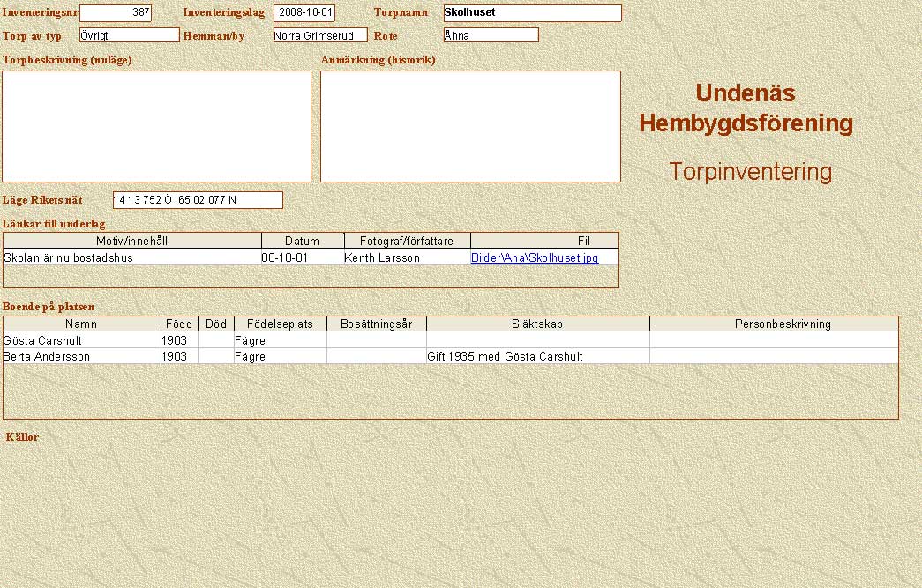This screenshot has height=588, width=922.
Task: Click the Fotograf/författare column header
Action: [x=407, y=241]
